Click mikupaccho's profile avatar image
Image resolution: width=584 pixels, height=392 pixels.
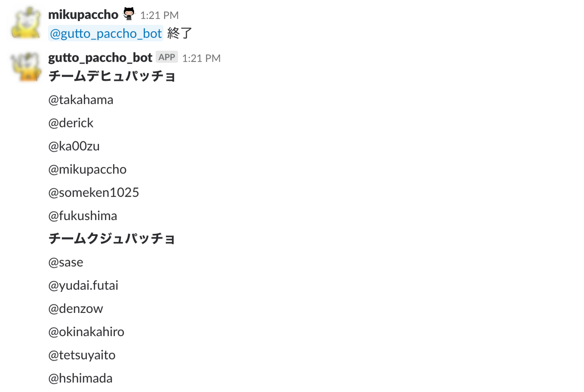click(26, 24)
